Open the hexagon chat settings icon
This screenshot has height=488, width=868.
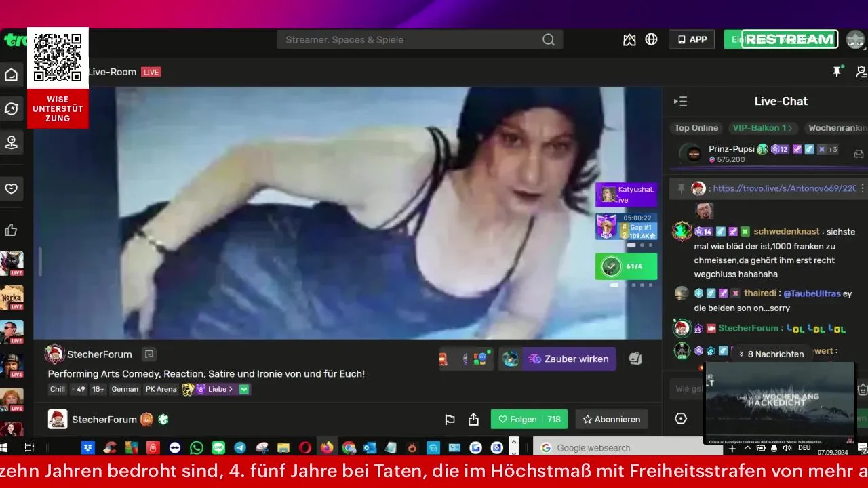pyautogui.click(x=681, y=418)
